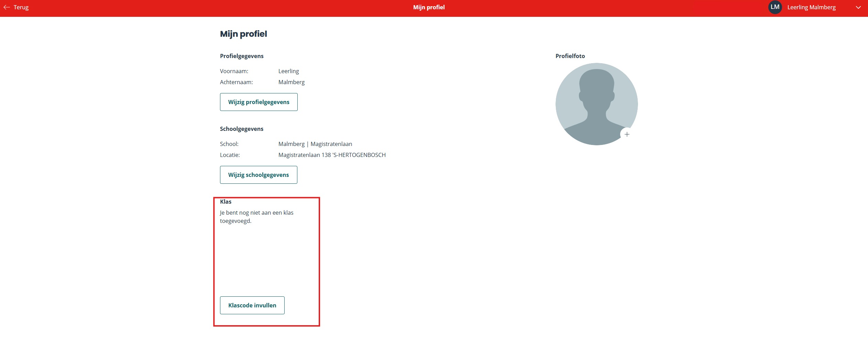
Task: Click the 'School:' label
Action: 229,144
